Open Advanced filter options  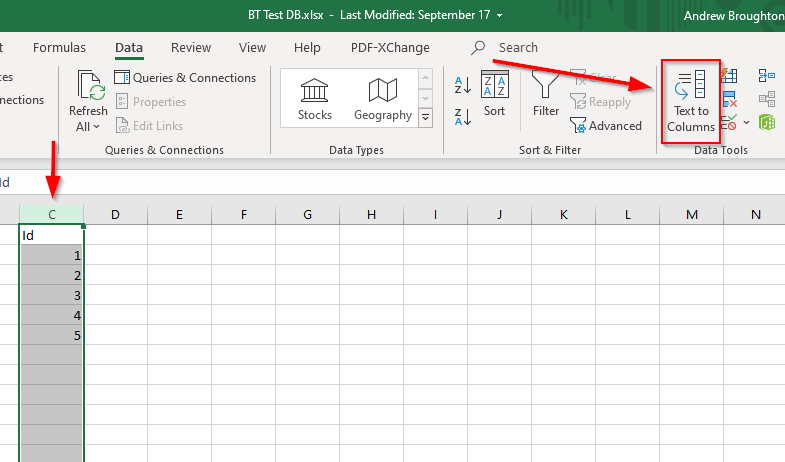point(606,126)
